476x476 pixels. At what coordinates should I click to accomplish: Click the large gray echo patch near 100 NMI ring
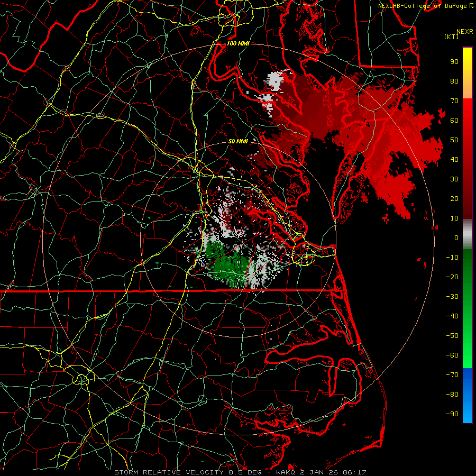(x=274, y=81)
